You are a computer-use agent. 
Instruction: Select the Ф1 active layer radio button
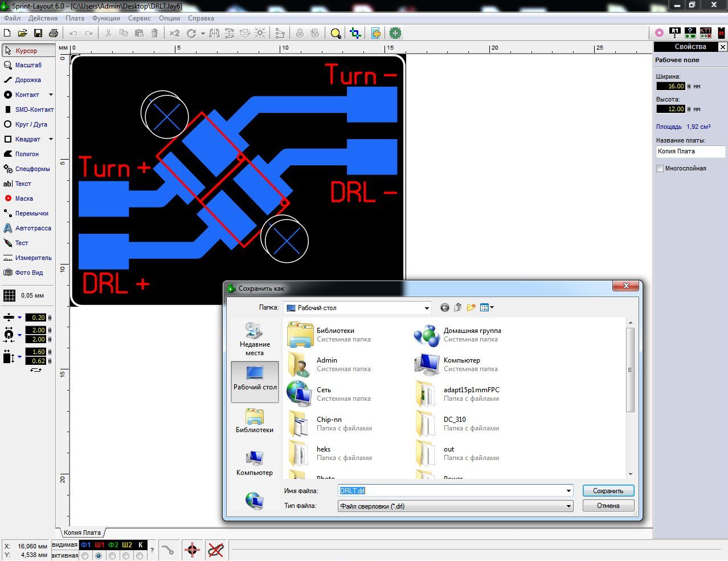coord(85,555)
